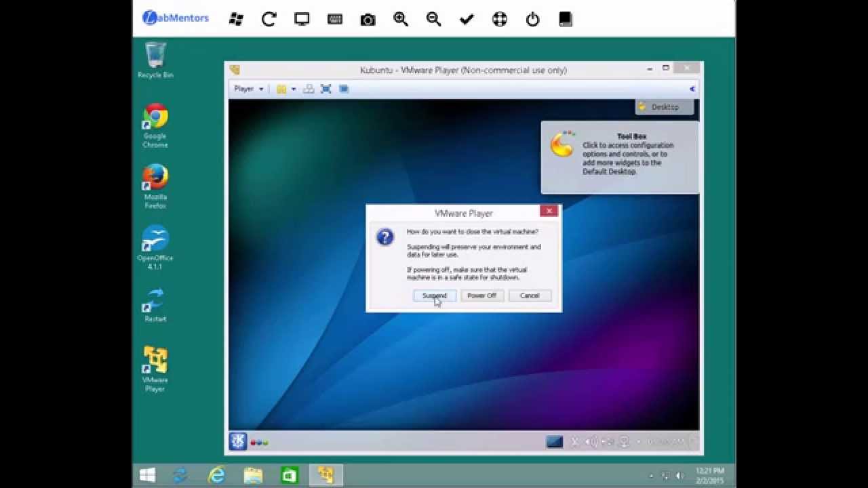
Task: Show hidden tray icons arrow
Action: [652, 476]
